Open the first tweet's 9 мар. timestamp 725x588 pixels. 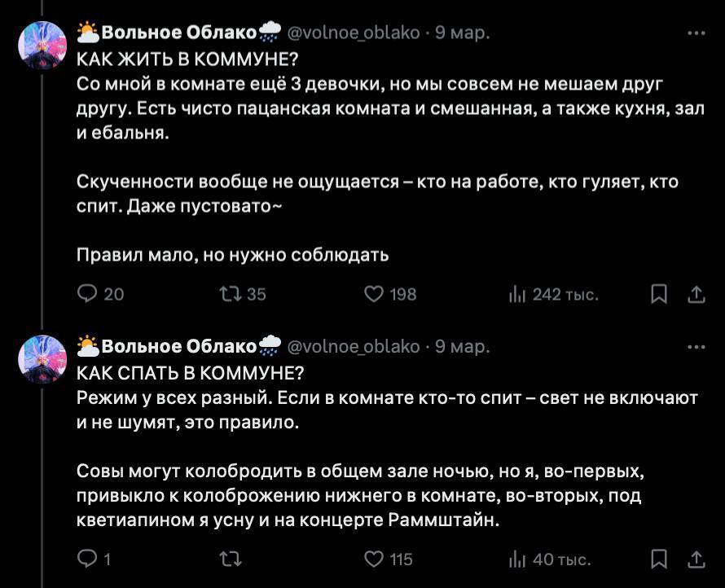point(462,33)
